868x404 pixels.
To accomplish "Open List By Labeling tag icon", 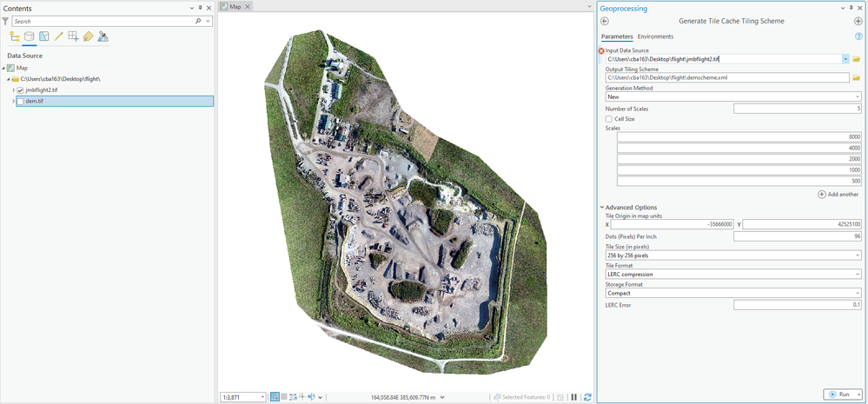I will (88, 36).
